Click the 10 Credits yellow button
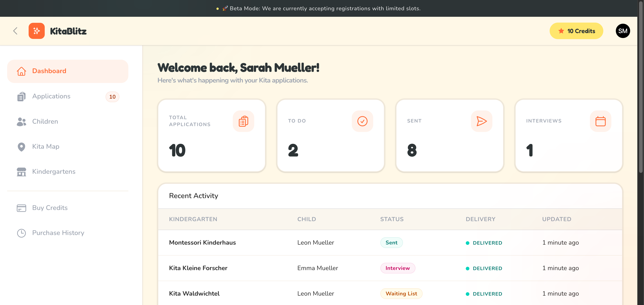 point(576,31)
